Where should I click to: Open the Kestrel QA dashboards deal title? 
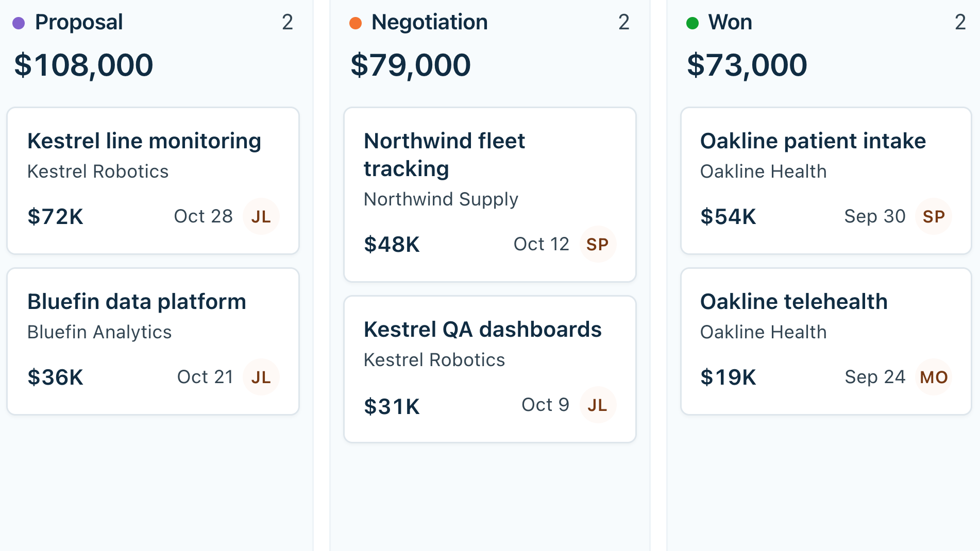(x=483, y=329)
